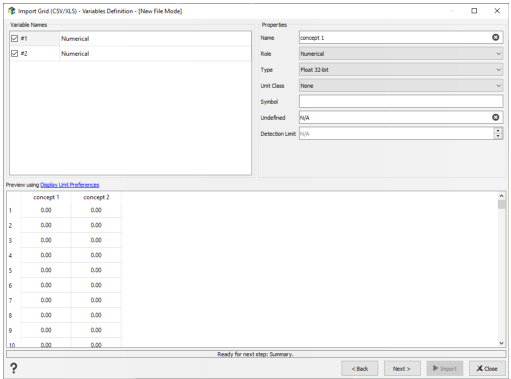This screenshot has width=511, height=379.
Task: Click the preview table scrollbar thumb
Action: (501, 204)
